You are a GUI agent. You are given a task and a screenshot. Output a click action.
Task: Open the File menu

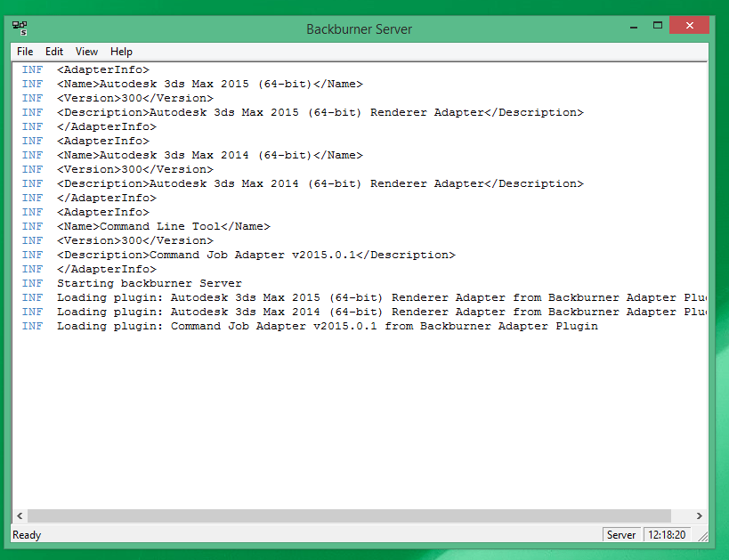point(25,52)
